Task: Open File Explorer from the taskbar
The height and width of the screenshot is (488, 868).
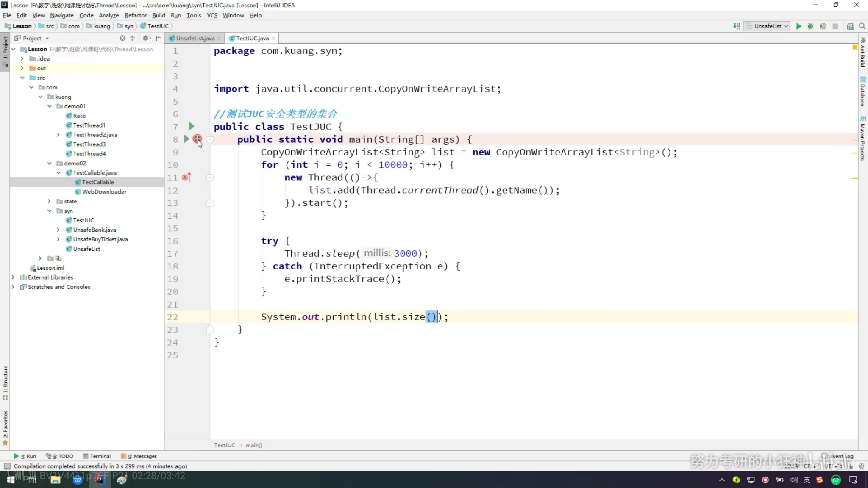Action: pyautogui.click(x=55, y=480)
